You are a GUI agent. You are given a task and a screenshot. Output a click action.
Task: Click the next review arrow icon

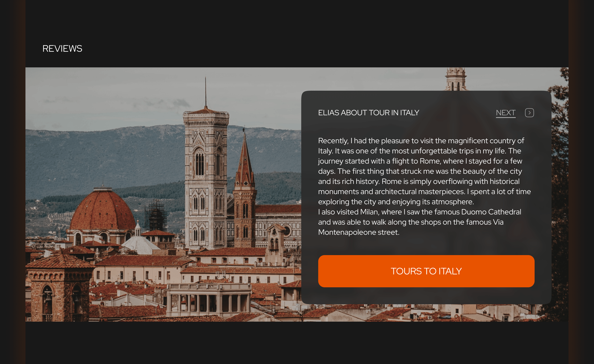click(529, 113)
